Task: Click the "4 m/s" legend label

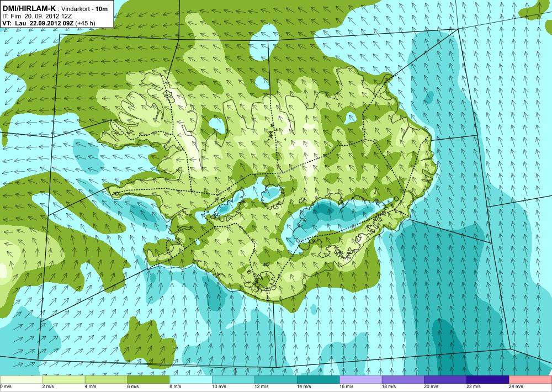Action: click(x=91, y=386)
